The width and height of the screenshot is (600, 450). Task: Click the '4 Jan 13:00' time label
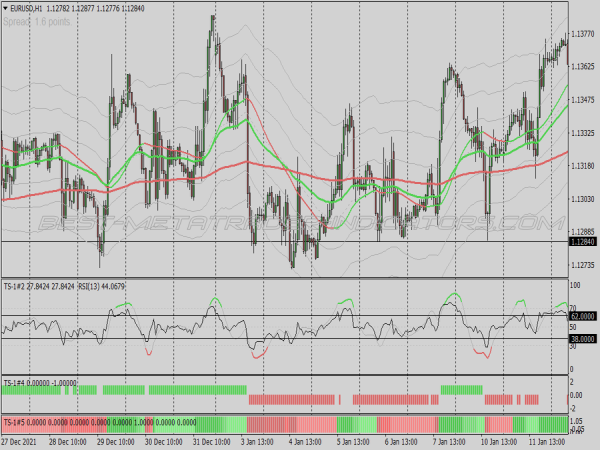point(305,442)
